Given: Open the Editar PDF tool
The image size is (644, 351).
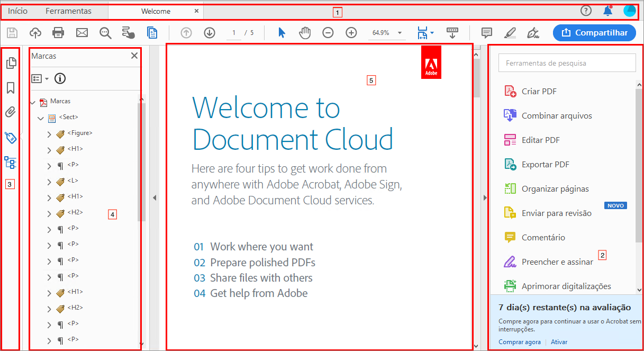Looking at the screenshot, I should [540, 140].
